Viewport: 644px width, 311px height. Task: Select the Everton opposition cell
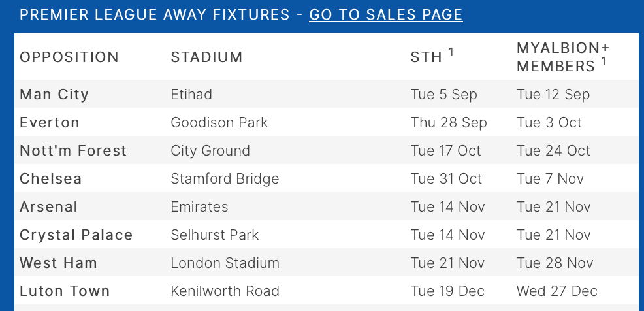tap(49, 122)
